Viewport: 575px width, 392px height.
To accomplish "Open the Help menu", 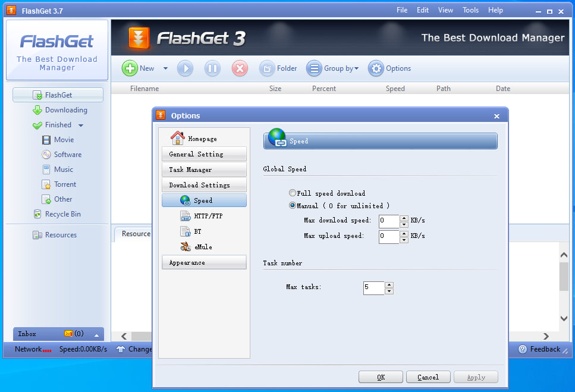I will (495, 10).
